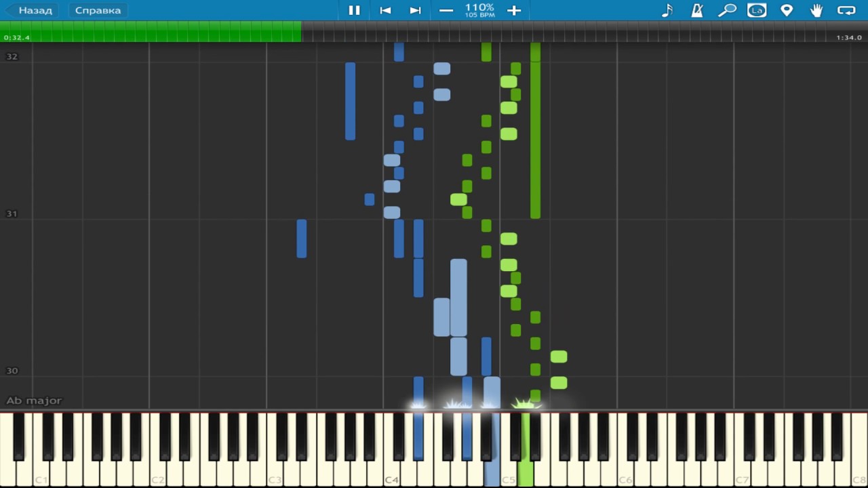The image size is (868, 488).
Task: Open the sheet music note settings
Action: coord(667,10)
